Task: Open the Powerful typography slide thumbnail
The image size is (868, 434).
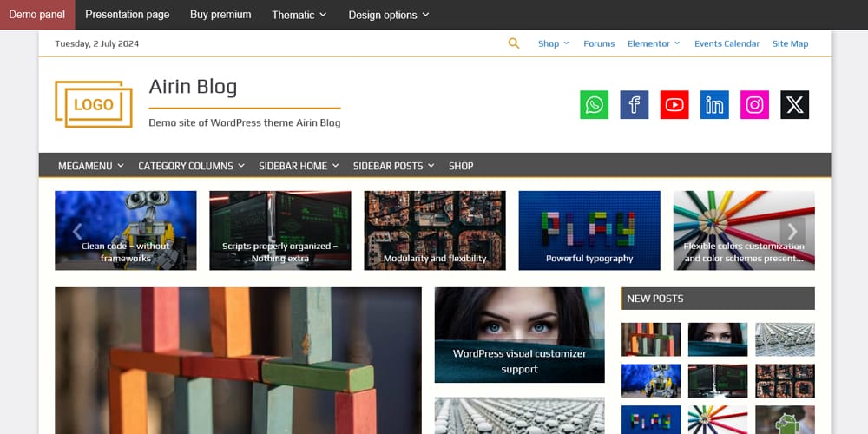Action: pos(589,231)
